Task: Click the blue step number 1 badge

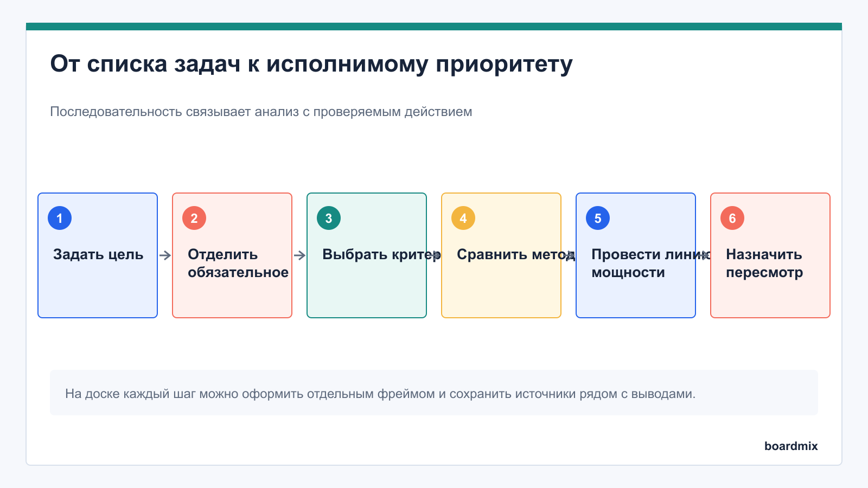Action: coord(60,218)
